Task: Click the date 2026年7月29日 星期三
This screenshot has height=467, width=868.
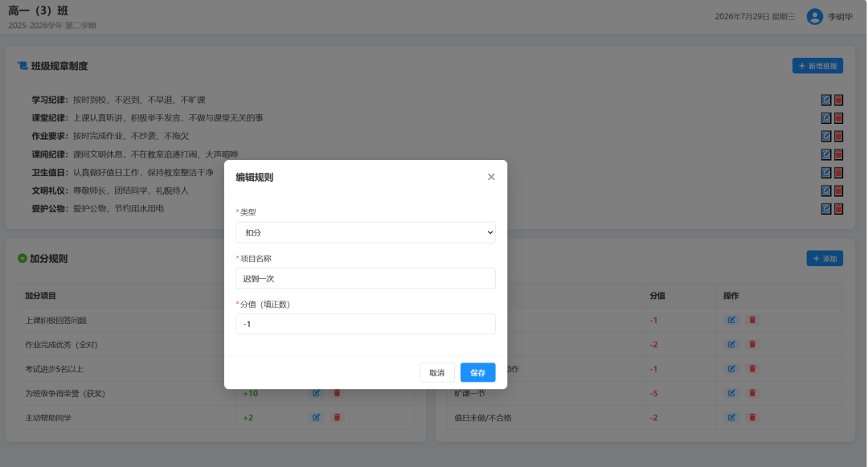Action: coord(755,17)
